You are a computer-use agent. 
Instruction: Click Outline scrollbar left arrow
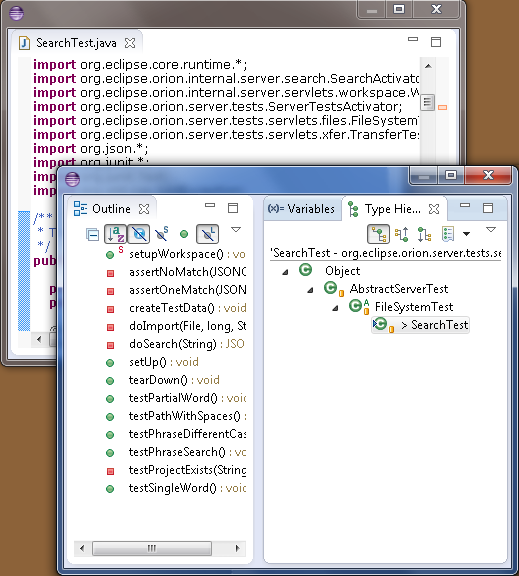point(82,548)
